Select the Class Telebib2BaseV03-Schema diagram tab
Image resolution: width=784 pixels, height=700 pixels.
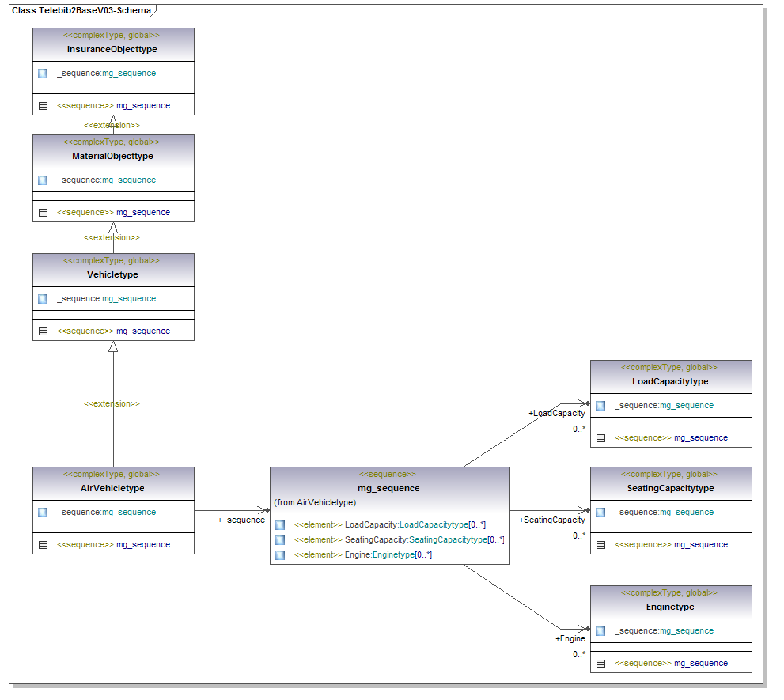pos(81,11)
